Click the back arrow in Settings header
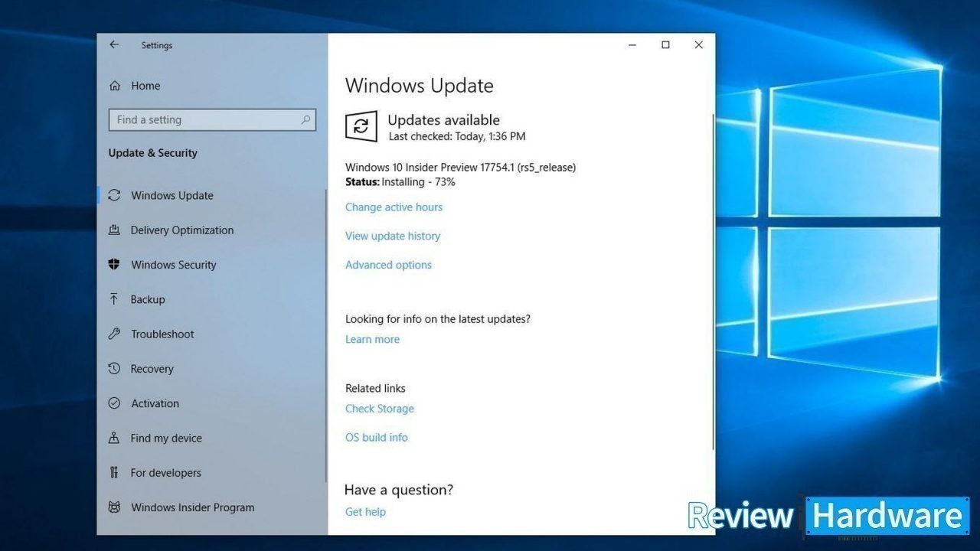The height and width of the screenshot is (551, 980). 114,45
